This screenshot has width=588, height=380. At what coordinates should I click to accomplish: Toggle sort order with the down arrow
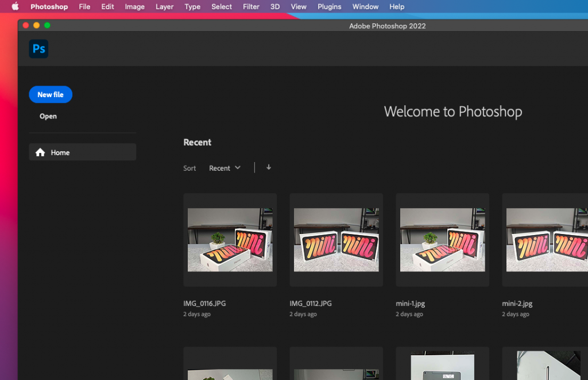coord(269,167)
